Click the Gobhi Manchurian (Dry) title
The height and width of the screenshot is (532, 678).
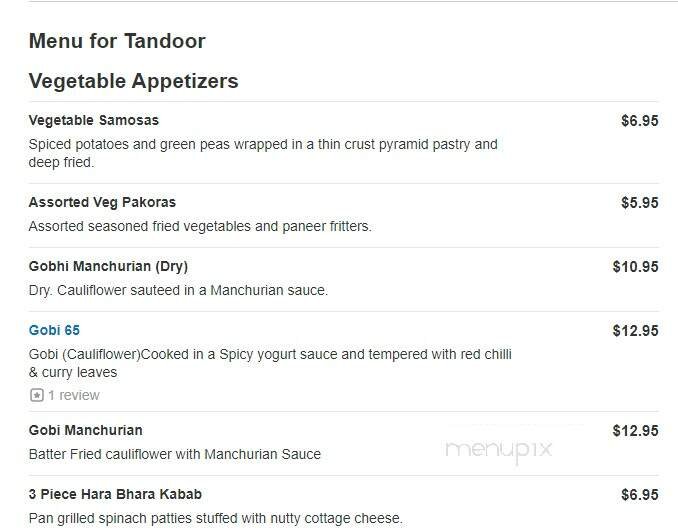(x=108, y=266)
